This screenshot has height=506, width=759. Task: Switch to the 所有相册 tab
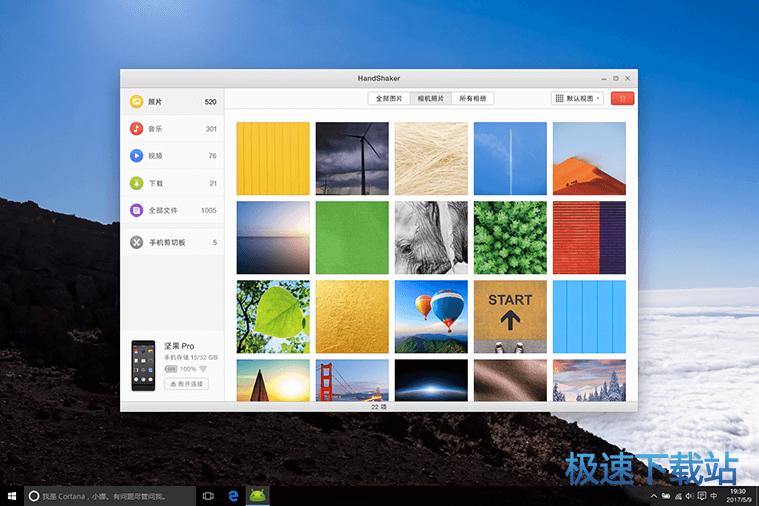coord(473,98)
